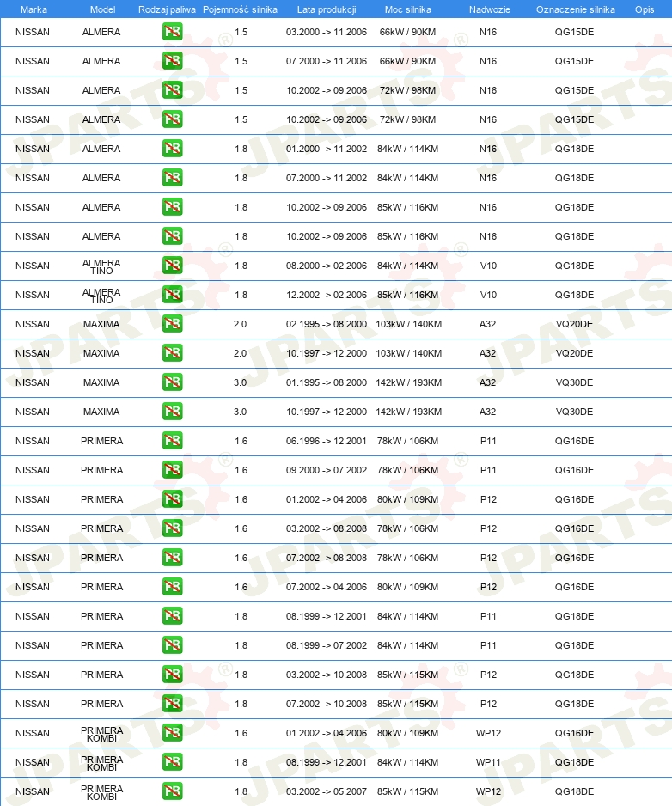Image resolution: width=672 pixels, height=806 pixels.
Task: Click the fuel icon for Maxima 3.0 10.1997 -> 12.2000
Action: click(172, 412)
